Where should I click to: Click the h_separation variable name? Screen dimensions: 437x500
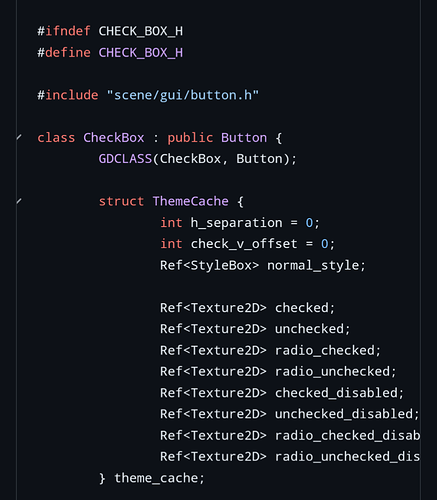pos(236,223)
